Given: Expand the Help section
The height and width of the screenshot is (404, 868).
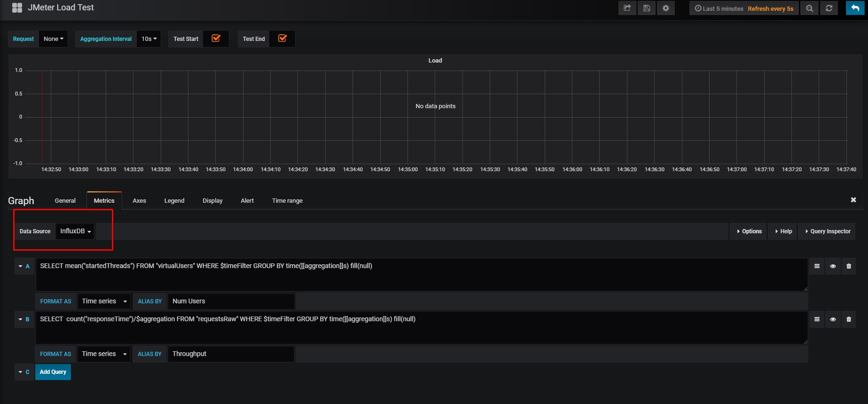Looking at the screenshot, I should coord(783,231).
